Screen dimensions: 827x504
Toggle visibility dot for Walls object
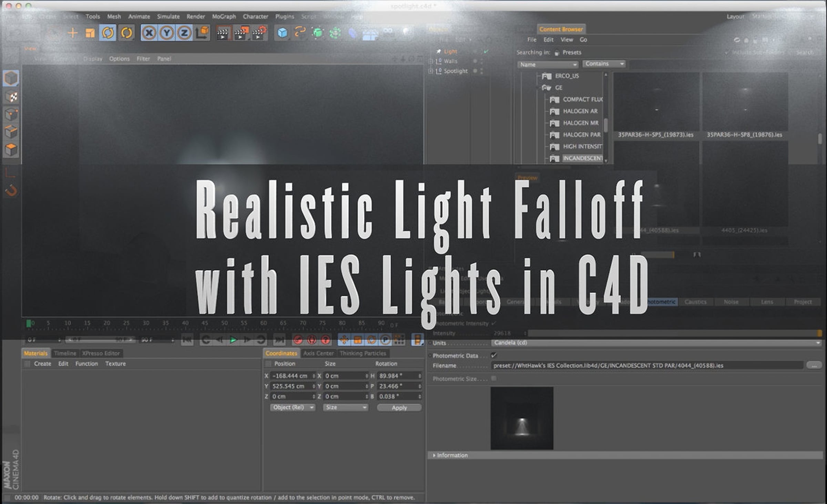(475, 61)
